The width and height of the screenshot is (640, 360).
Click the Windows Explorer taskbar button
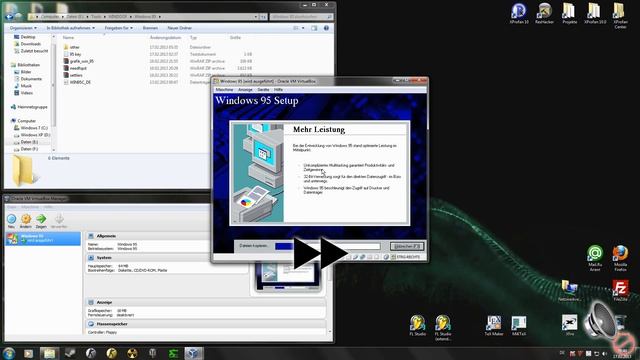coord(49,353)
